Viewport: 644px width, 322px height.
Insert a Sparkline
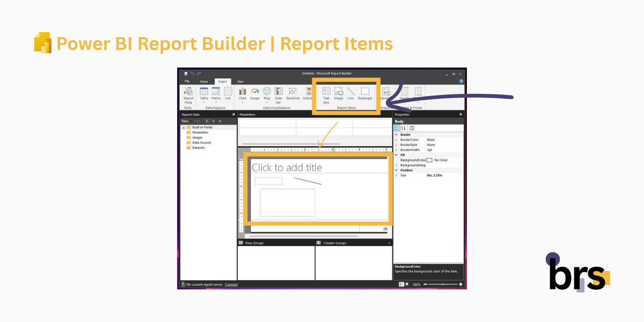point(292,92)
